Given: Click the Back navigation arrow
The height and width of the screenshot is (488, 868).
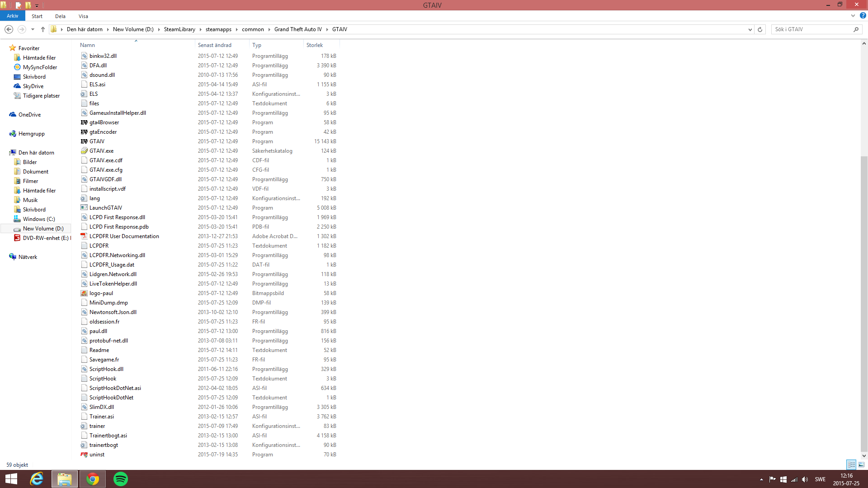Looking at the screenshot, I should (x=9, y=29).
